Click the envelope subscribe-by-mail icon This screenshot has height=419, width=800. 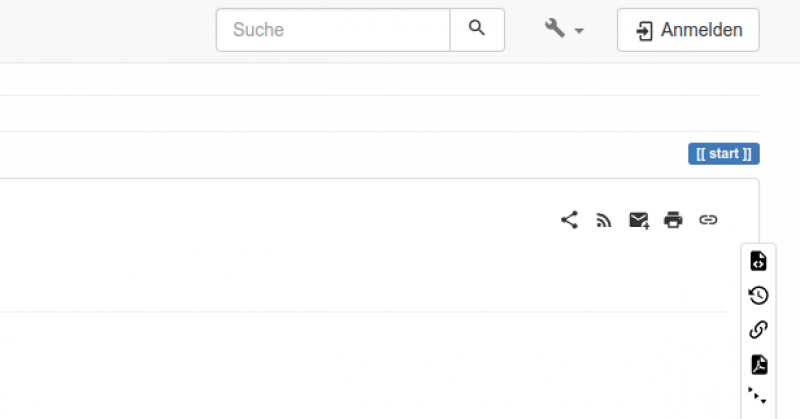(639, 220)
